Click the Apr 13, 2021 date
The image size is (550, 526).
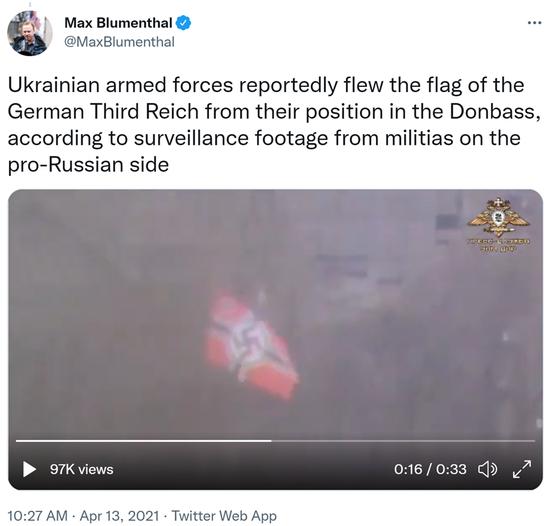pyautogui.click(x=120, y=516)
